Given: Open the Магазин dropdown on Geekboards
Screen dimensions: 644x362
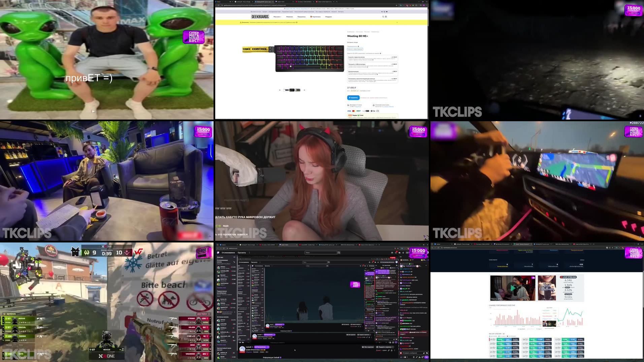Looking at the screenshot, I should pos(277,17).
